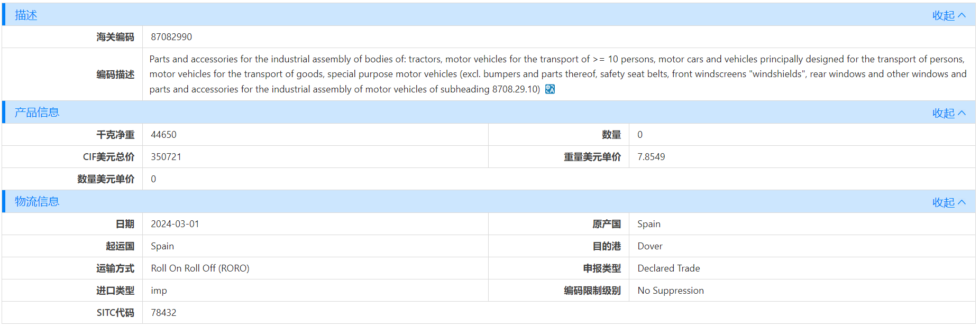Image resolution: width=980 pixels, height=327 pixels.
Task: Collapse the 描述 section
Action: [948, 15]
